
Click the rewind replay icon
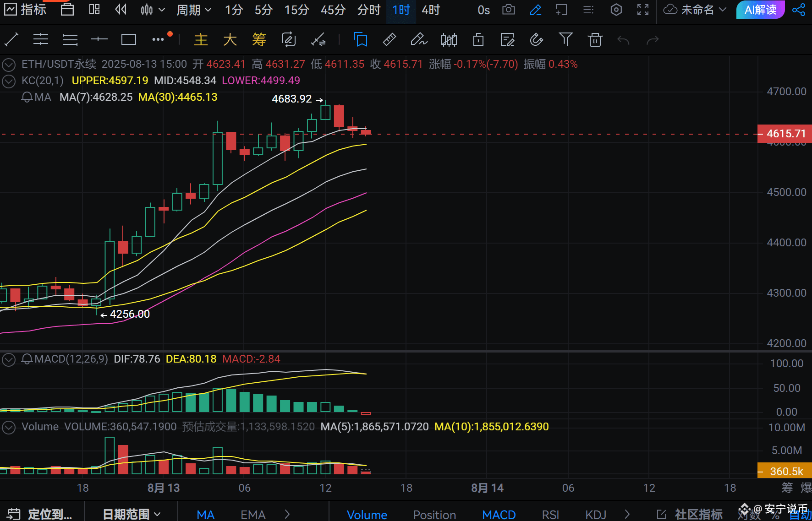click(121, 10)
